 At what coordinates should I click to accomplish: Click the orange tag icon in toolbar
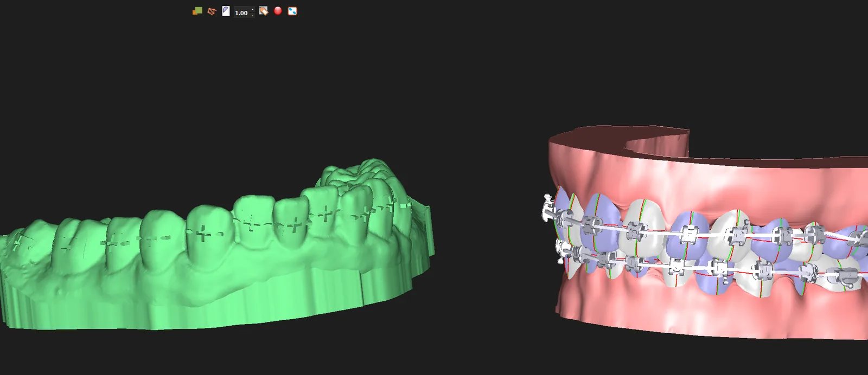(x=264, y=11)
